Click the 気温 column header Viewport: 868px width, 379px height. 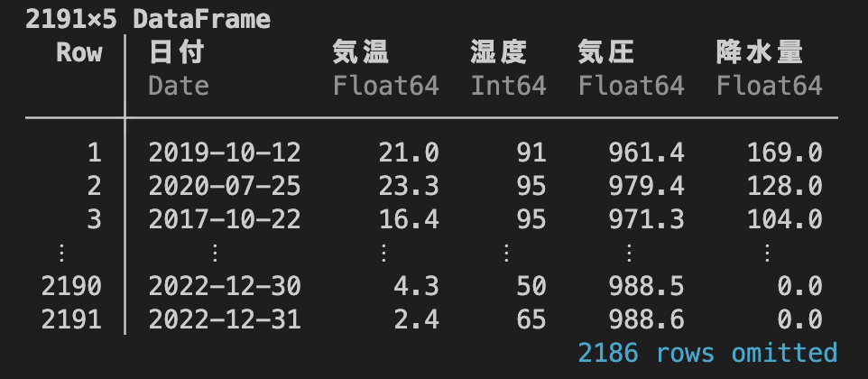click(x=360, y=53)
